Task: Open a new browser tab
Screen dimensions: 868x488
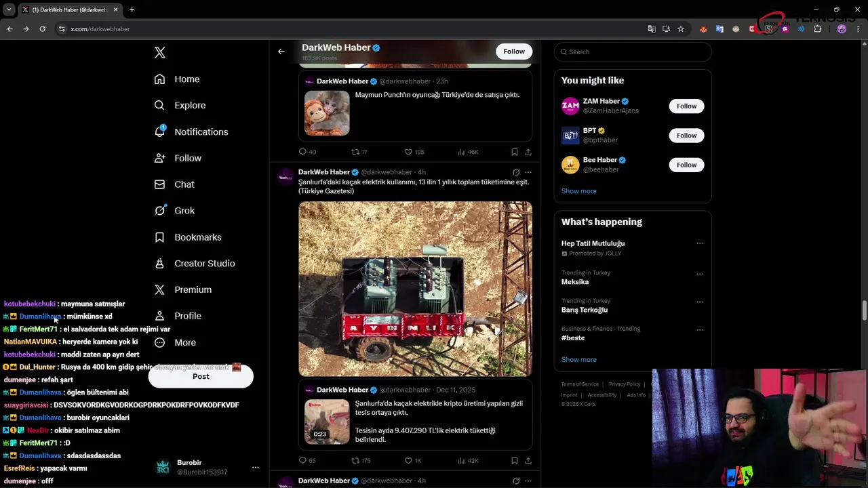Action: point(132,9)
